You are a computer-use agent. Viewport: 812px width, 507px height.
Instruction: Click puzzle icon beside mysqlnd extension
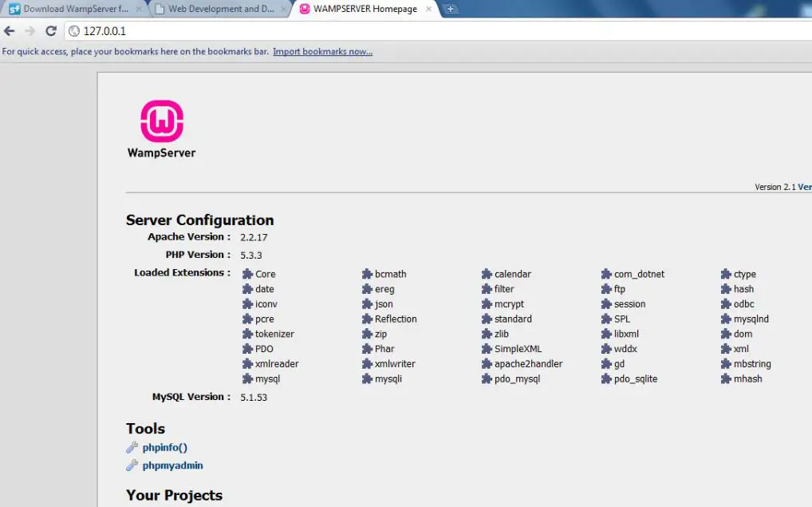(x=726, y=319)
